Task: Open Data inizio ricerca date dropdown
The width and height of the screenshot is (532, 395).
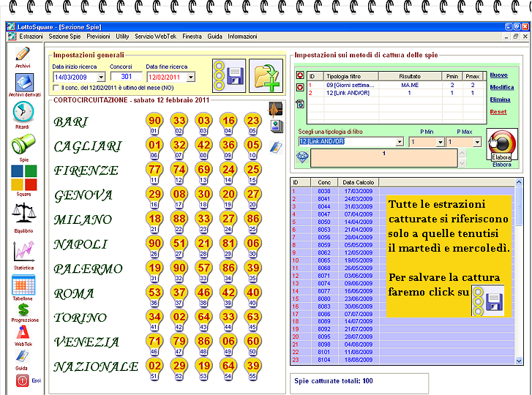Action: coord(101,78)
